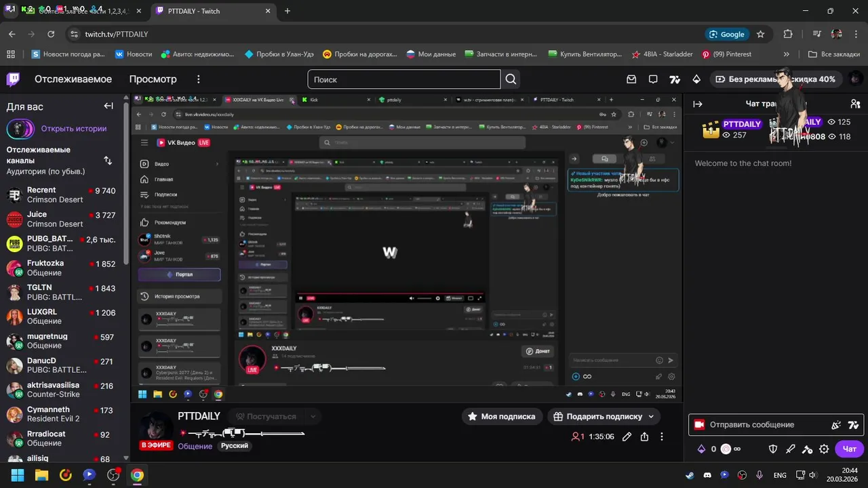Viewport: 868px width, 488px height.
Task: Click the Google Lens search button in address bar
Action: click(x=727, y=34)
